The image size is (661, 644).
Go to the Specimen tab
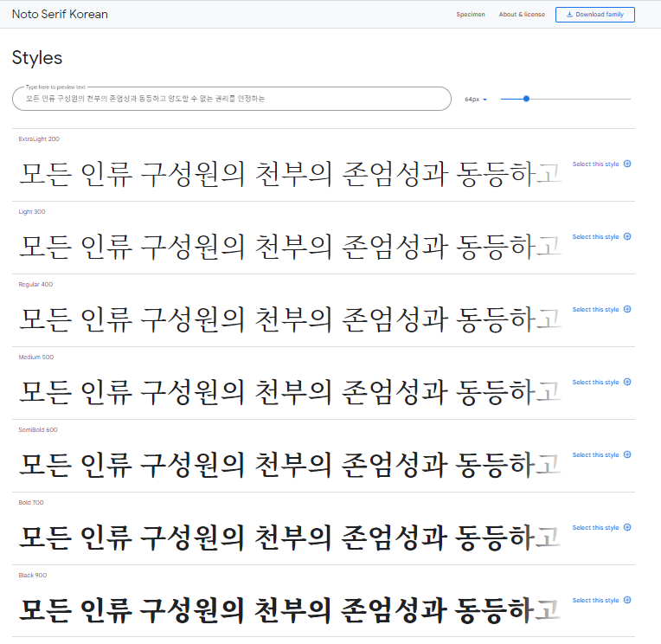click(471, 15)
